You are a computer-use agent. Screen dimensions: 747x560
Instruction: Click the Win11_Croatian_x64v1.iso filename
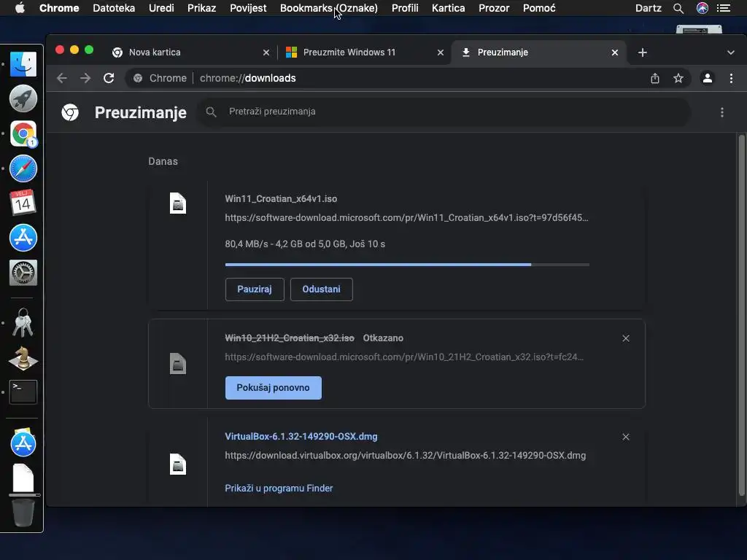click(x=281, y=199)
